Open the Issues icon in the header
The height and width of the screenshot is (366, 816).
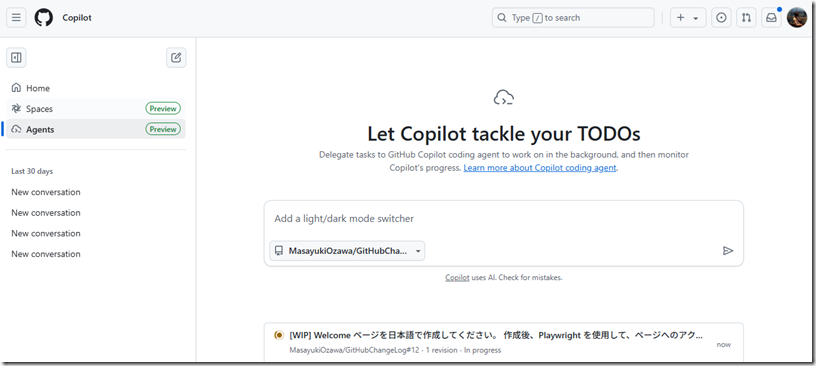click(x=721, y=18)
